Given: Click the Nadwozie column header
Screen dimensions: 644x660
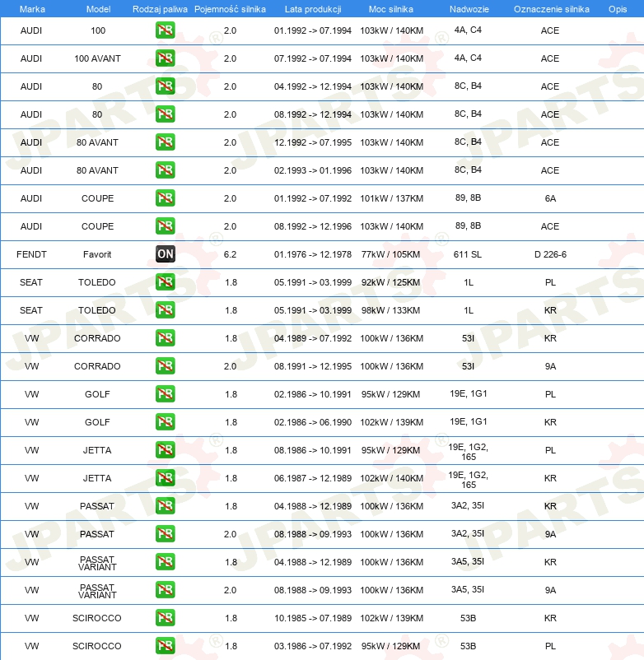Looking at the screenshot, I should (469, 9).
